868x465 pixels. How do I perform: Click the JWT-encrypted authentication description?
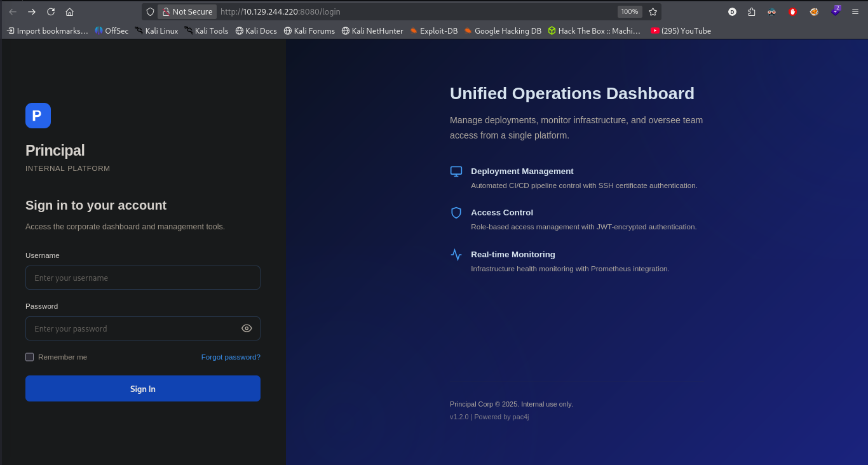[584, 227]
